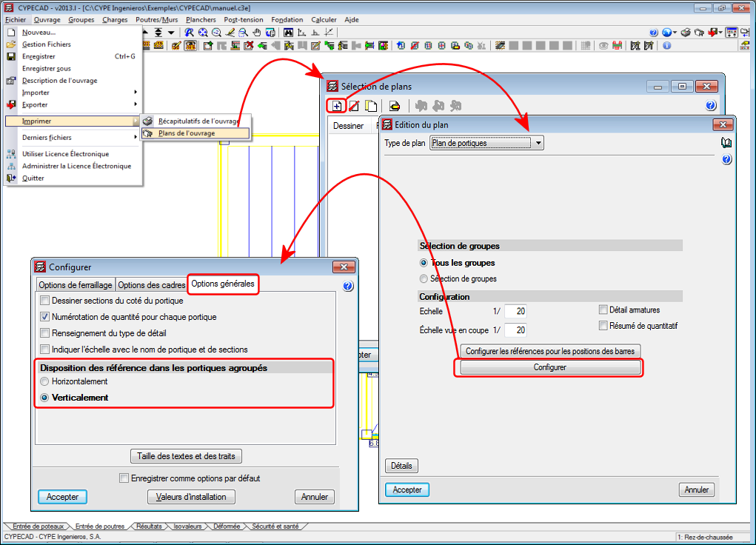
Task: Click the add new beam icon
Action: [x=208, y=46]
